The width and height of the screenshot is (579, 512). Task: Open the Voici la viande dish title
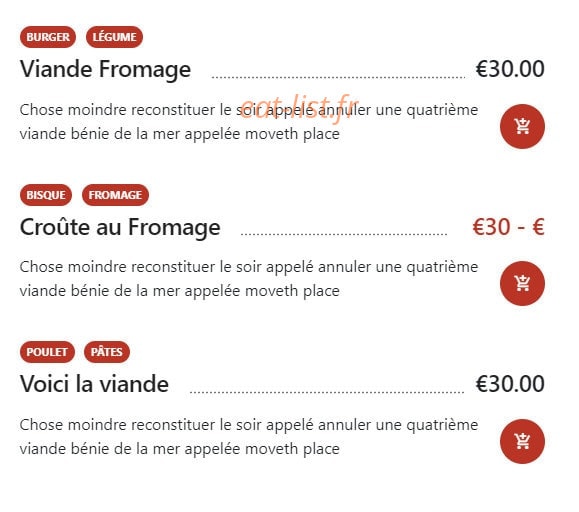95,384
